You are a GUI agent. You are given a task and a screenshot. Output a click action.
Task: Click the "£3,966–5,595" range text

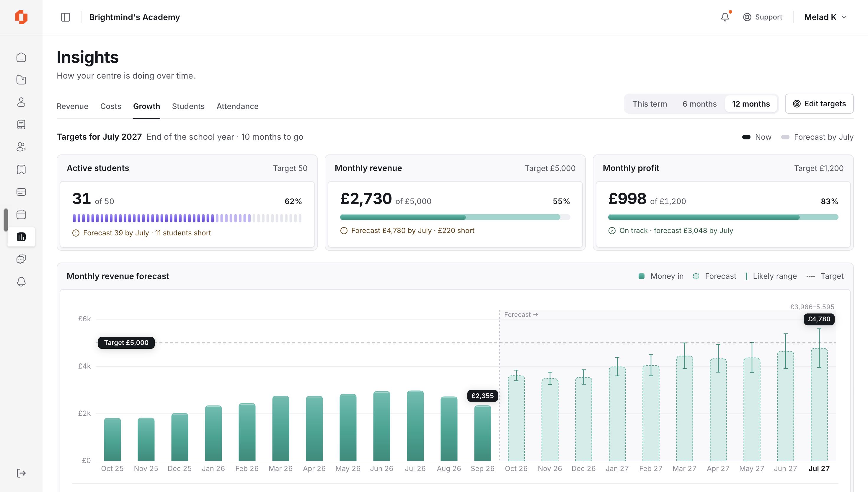tap(812, 307)
